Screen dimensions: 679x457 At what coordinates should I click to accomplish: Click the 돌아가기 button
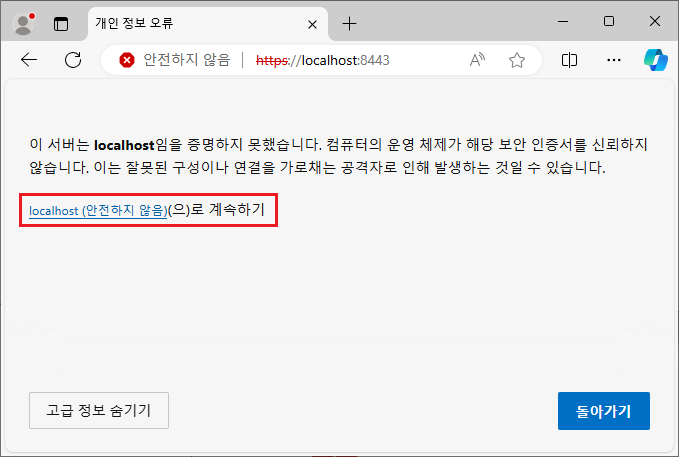point(604,411)
